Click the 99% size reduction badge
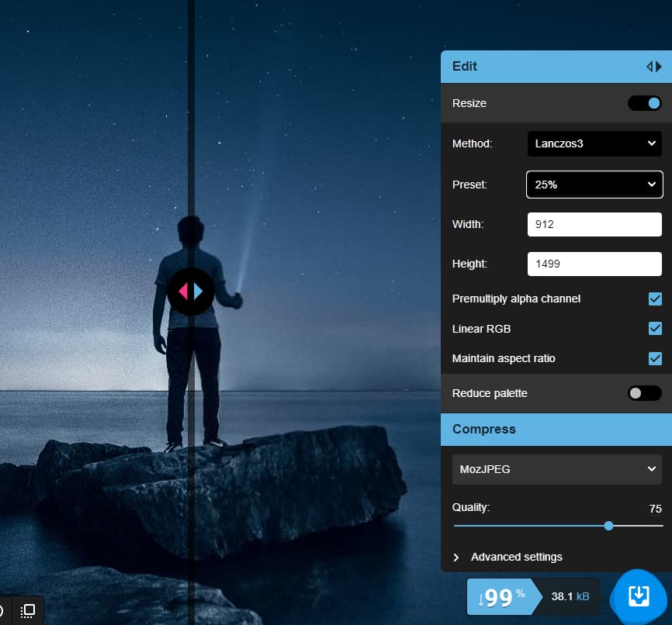Screen dimensions: 672x625 point(499,597)
